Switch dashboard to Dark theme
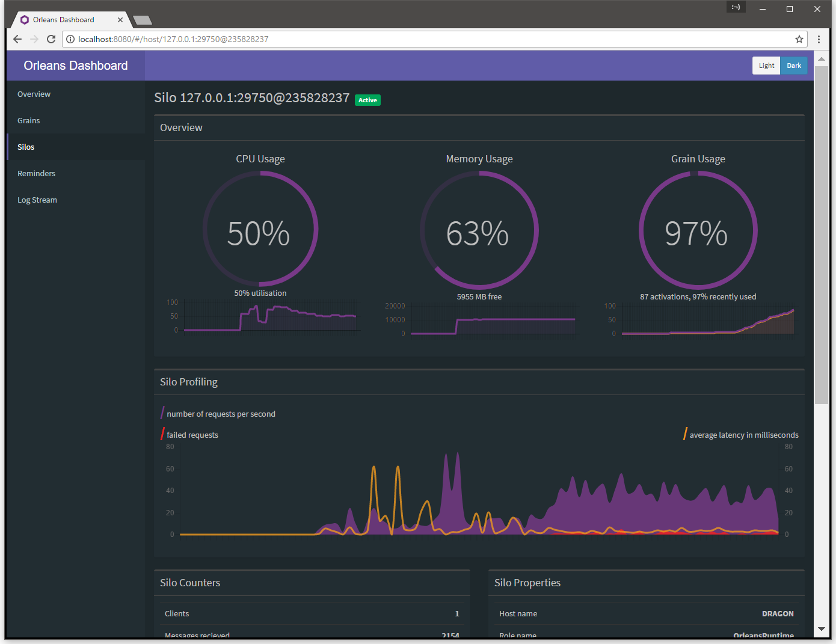The width and height of the screenshot is (836, 644). click(794, 66)
